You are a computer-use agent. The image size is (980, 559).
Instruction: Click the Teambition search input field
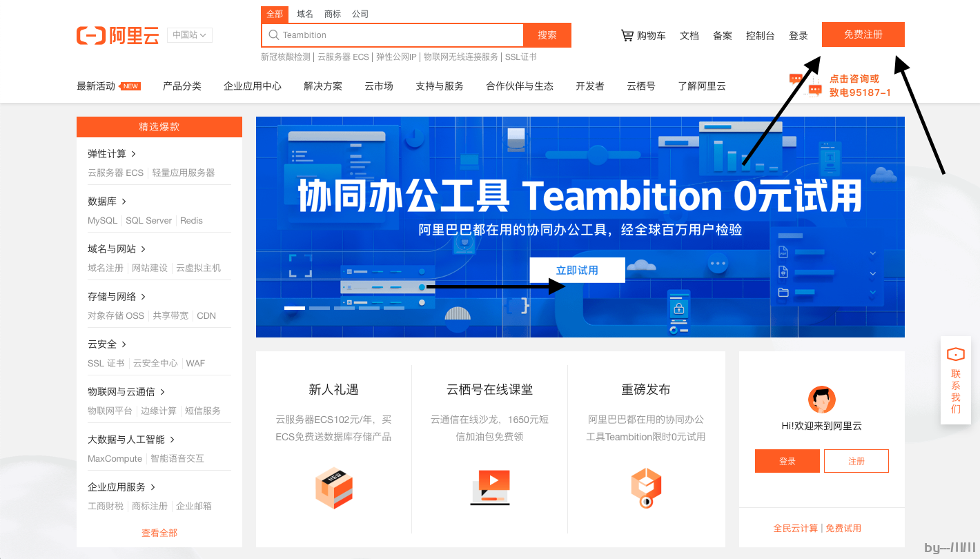coord(393,35)
